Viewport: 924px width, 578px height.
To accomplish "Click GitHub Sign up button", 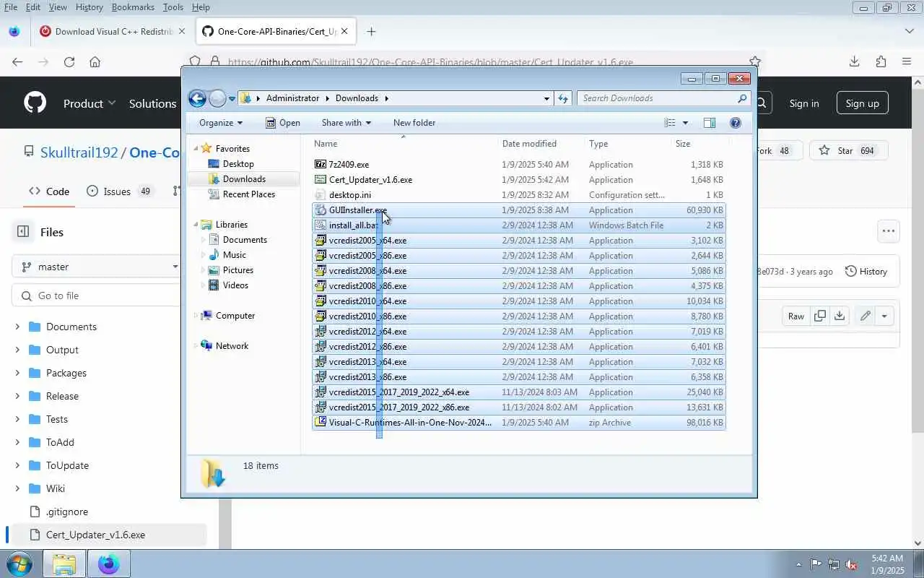I will tap(863, 103).
